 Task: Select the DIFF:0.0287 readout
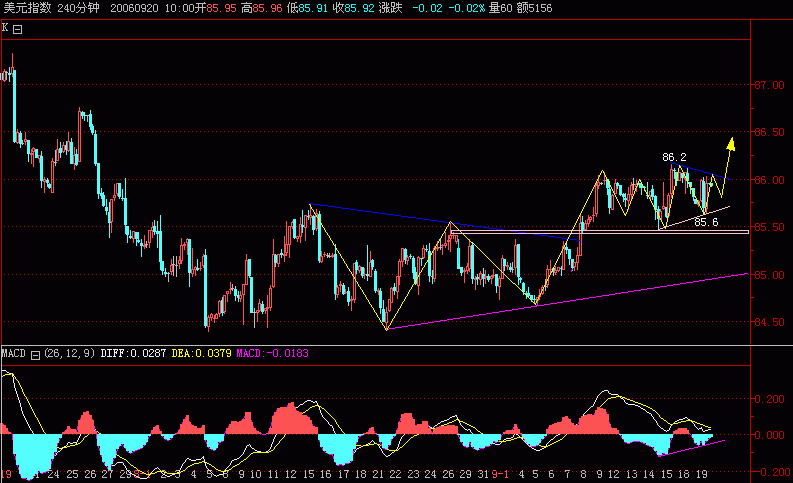(x=133, y=353)
